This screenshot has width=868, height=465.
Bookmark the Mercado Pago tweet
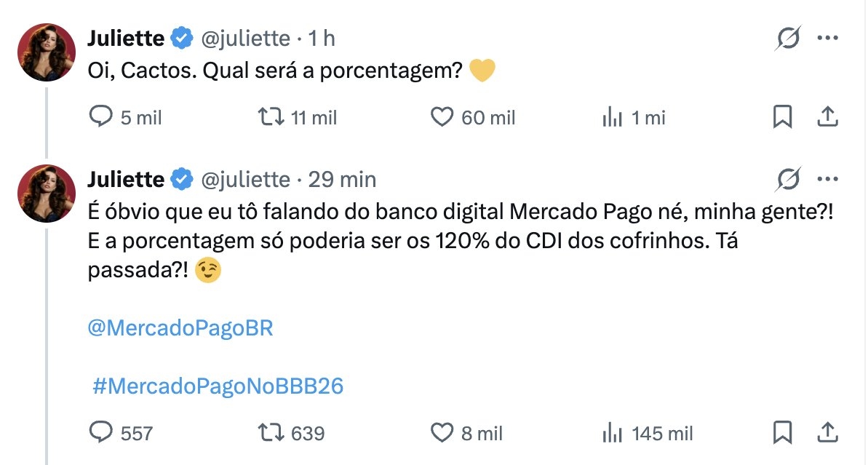pos(782,433)
